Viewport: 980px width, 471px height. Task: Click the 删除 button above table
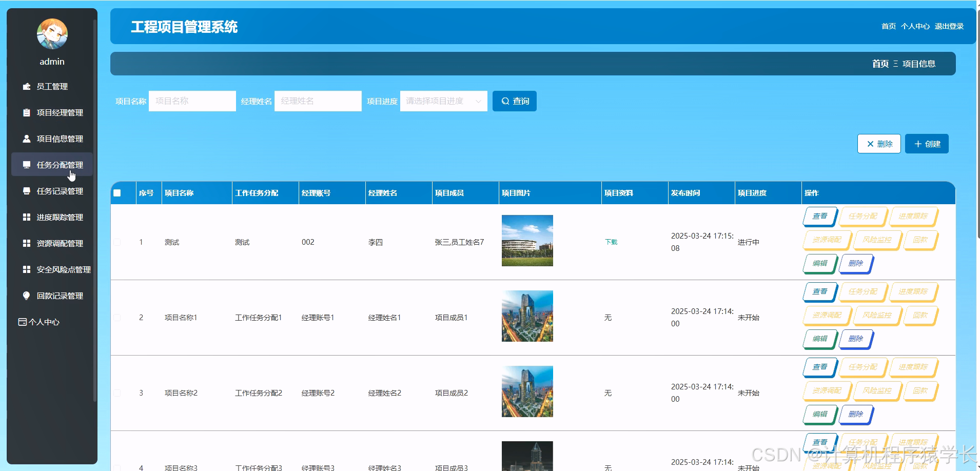click(x=879, y=144)
